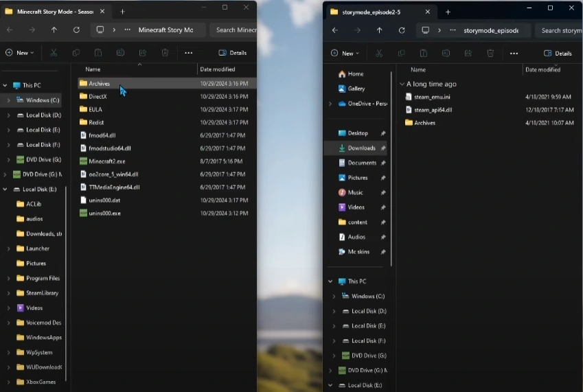The image size is (583, 392).
Task: Click Cut icon in left window toolbar
Action: [x=54, y=53]
